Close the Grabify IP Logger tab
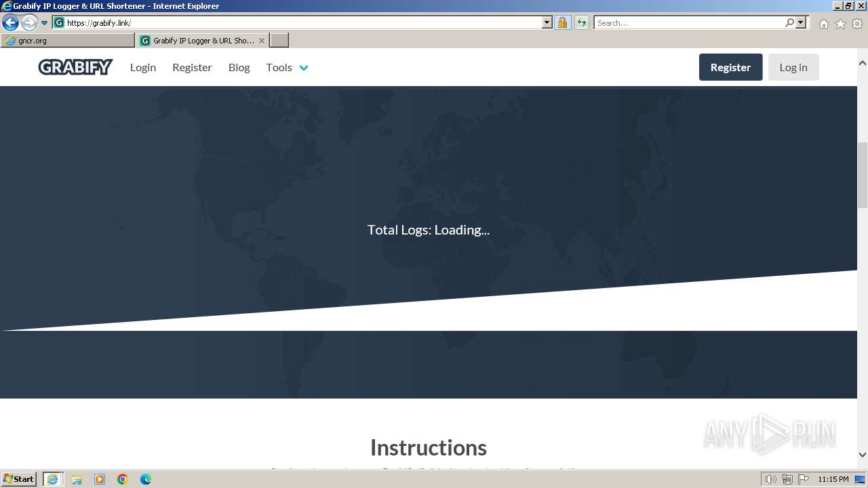The image size is (868, 488). (262, 41)
